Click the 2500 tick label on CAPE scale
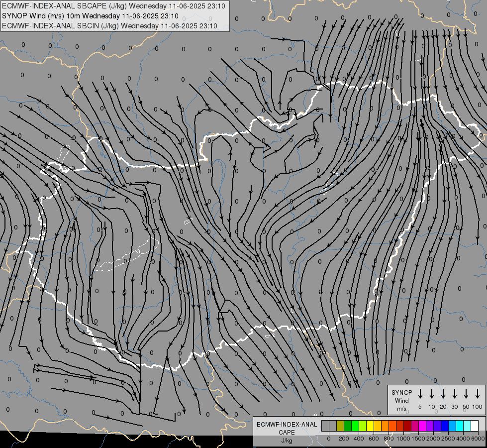Image resolution: width=487 pixels, height=448 pixels. pos(448,439)
